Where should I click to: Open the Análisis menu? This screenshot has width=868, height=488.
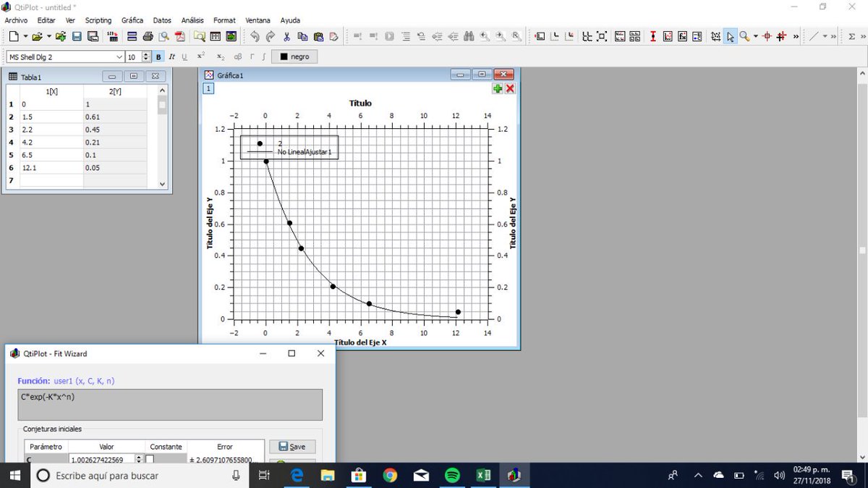tap(192, 20)
